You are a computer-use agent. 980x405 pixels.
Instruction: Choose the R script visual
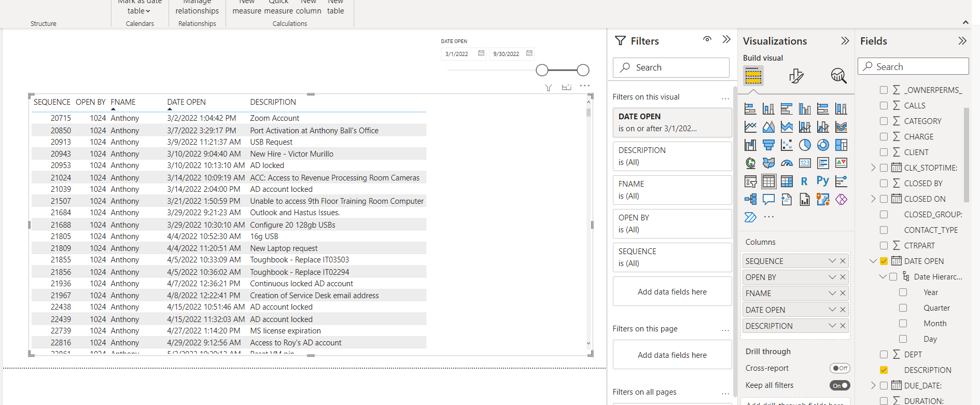coord(804,181)
